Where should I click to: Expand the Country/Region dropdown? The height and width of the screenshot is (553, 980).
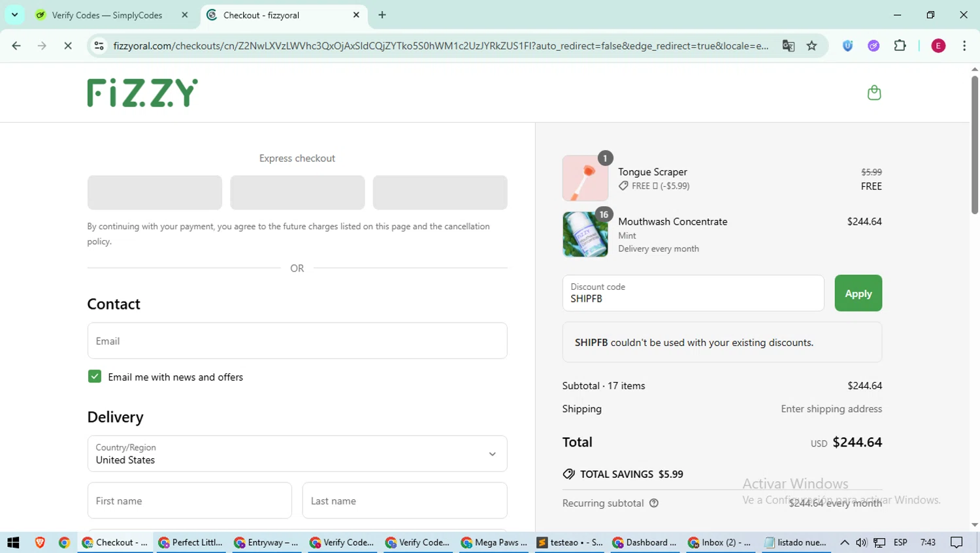click(297, 454)
